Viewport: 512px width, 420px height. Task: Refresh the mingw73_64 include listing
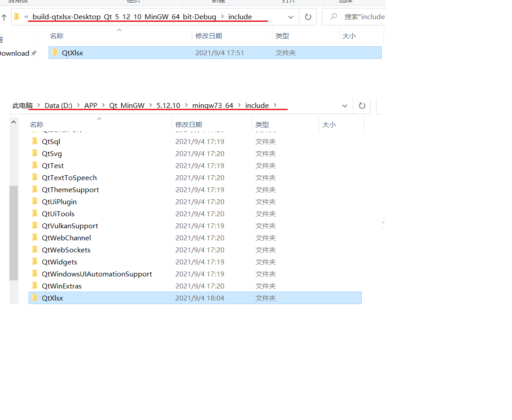(x=362, y=106)
